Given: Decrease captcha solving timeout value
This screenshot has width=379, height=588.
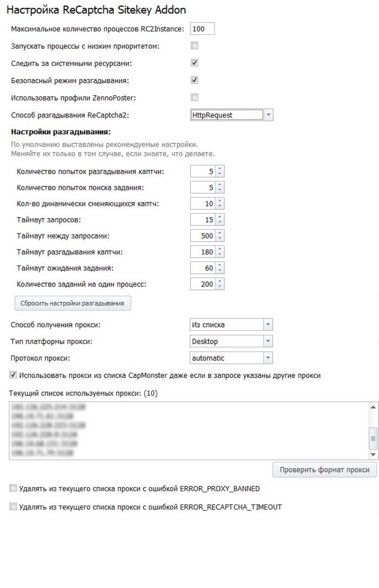Looking at the screenshot, I should pyautogui.click(x=220, y=254).
